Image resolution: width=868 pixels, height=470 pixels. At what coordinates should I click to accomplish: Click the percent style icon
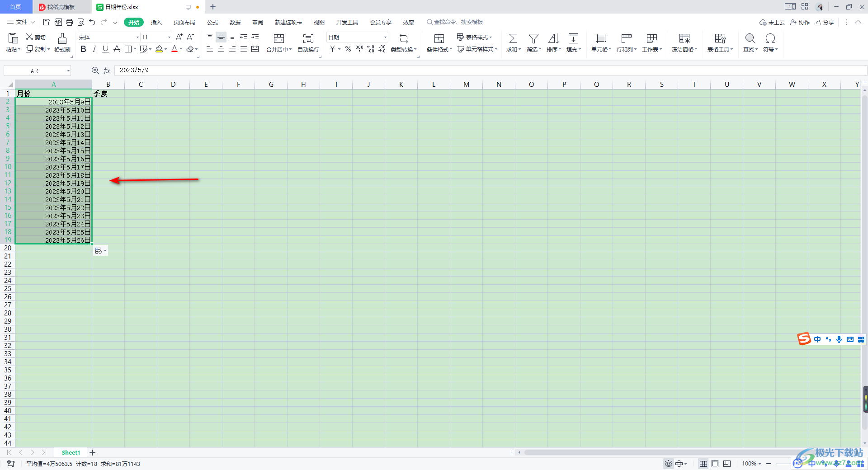pyautogui.click(x=348, y=49)
